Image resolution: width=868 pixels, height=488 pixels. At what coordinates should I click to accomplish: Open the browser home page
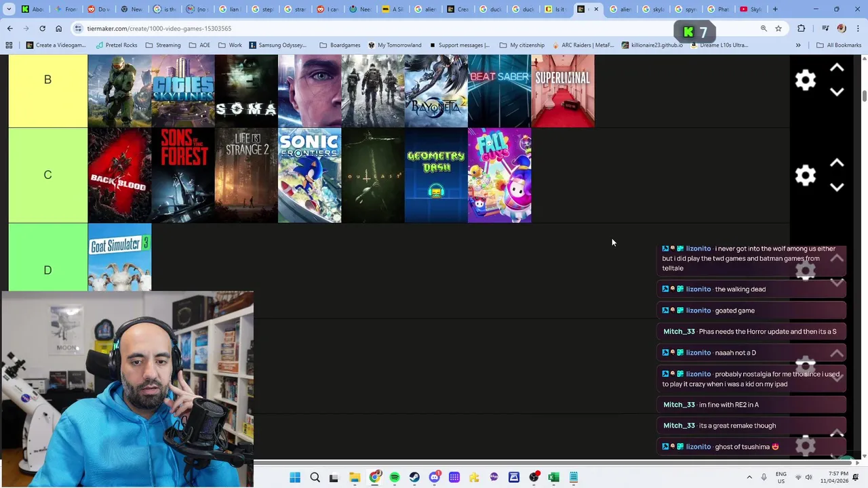pos(58,28)
